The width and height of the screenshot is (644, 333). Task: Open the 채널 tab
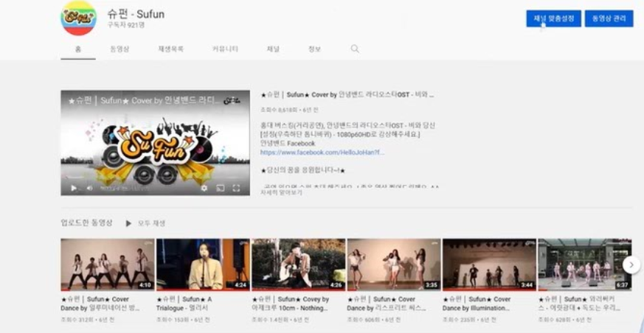tap(273, 49)
